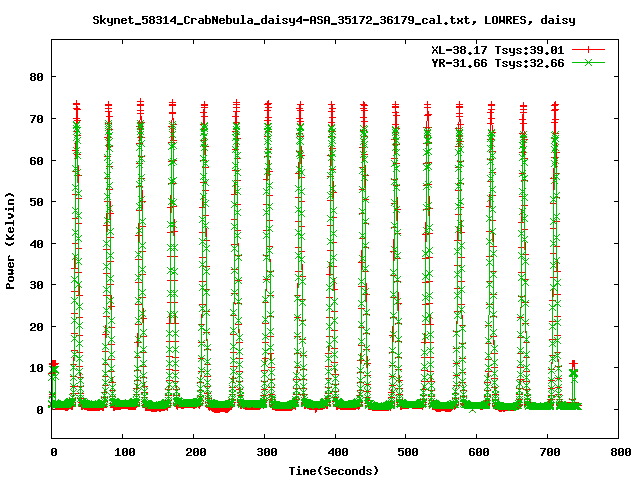Click the green YR legend line sample
The height and width of the screenshot is (480, 640).
588,62
